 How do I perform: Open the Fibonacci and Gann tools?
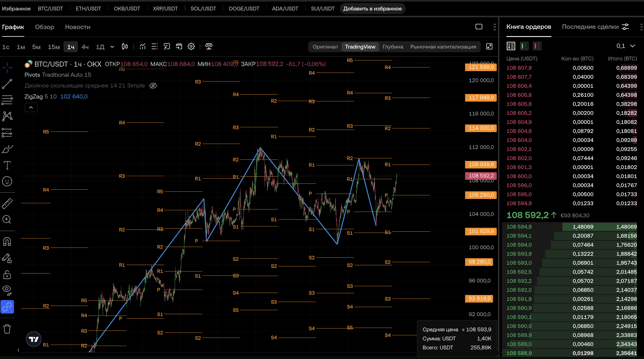(7, 100)
